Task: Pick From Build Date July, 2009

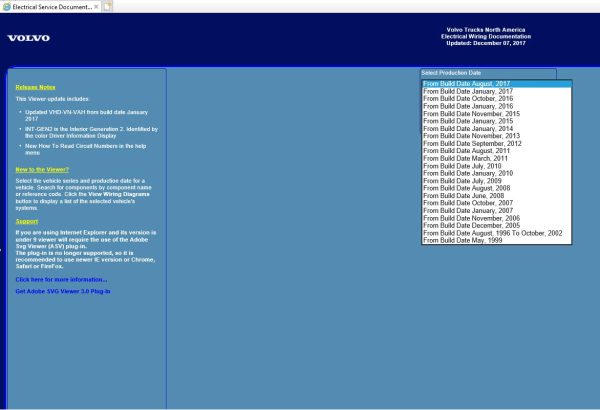Action: 497,181
